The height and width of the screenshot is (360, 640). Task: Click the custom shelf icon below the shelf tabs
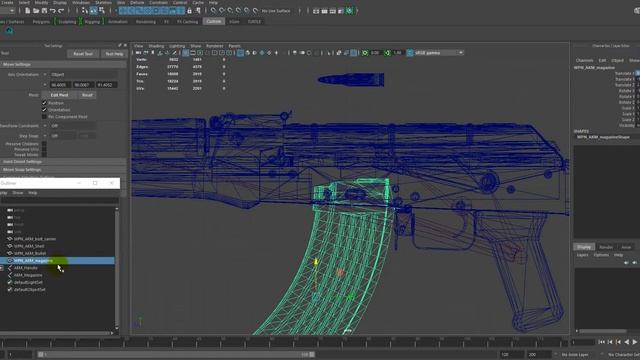click(9, 31)
